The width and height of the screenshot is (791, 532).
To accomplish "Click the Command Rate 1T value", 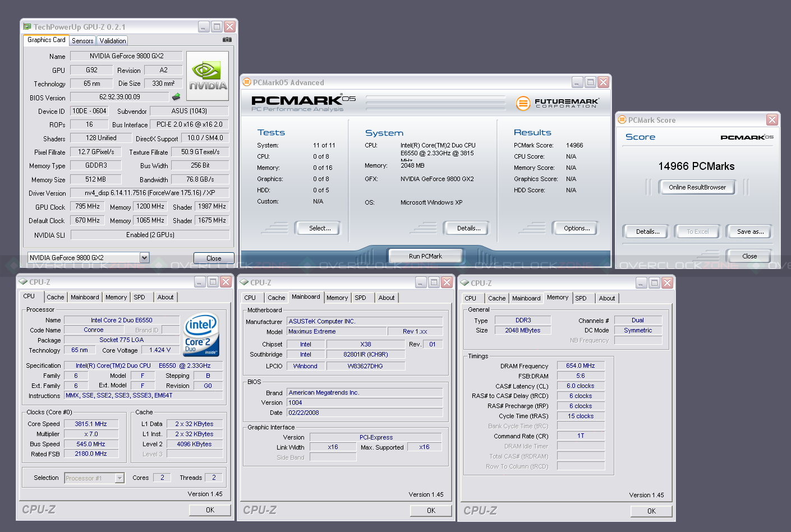I will point(581,436).
